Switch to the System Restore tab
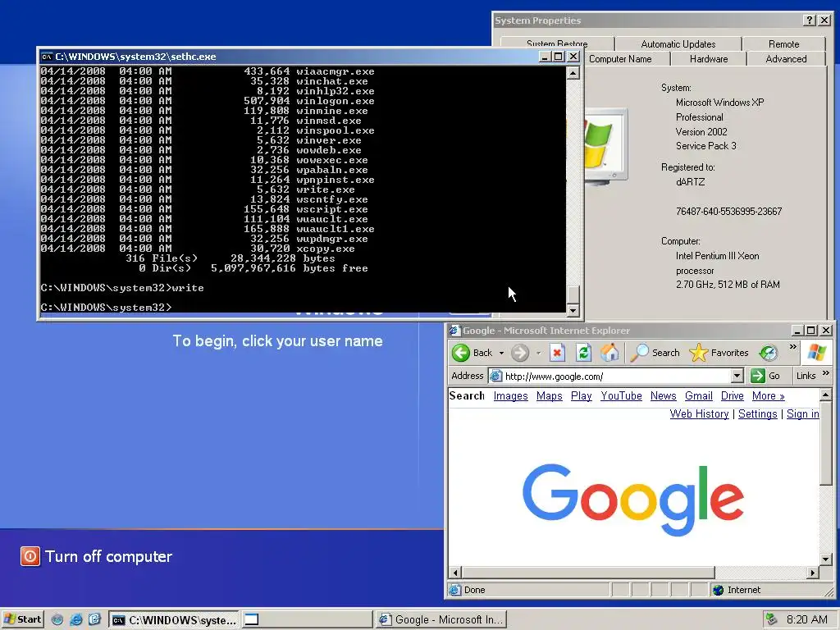The height and width of the screenshot is (630, 840). coord(557,44)
